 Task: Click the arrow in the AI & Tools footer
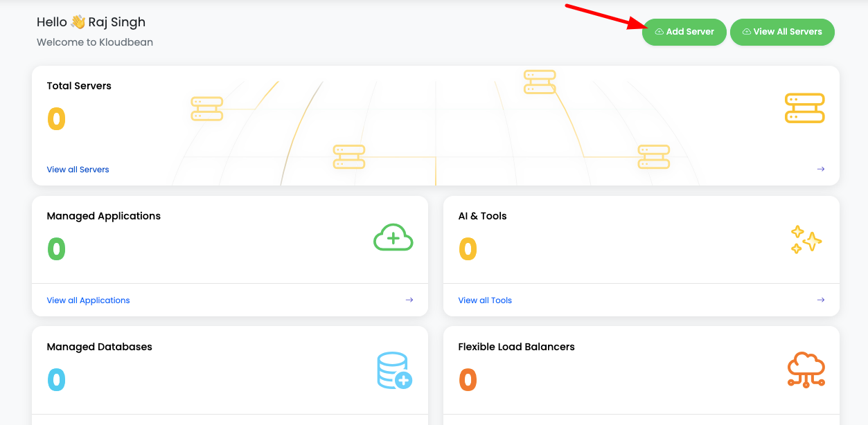click(x=820, y=300)
